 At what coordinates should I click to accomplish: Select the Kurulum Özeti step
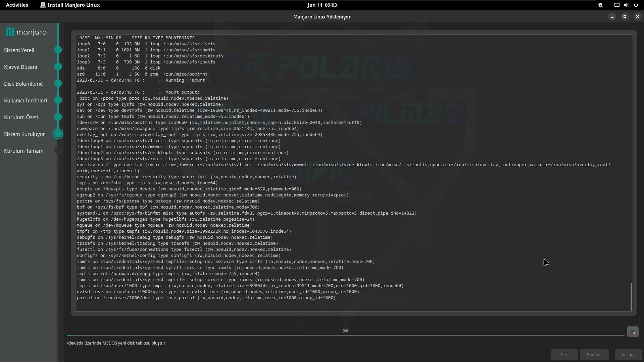[x=21, y=117]
